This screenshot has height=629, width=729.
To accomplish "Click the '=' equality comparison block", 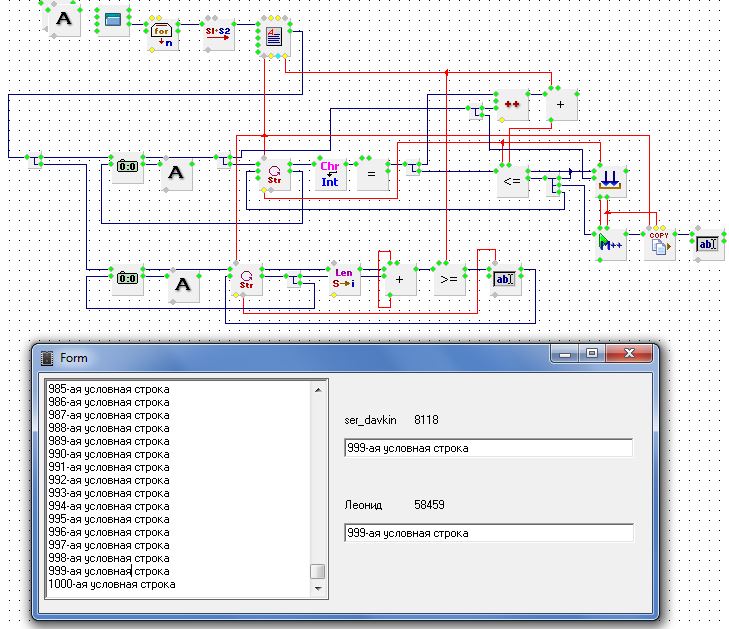I will [x=371, y=174].
